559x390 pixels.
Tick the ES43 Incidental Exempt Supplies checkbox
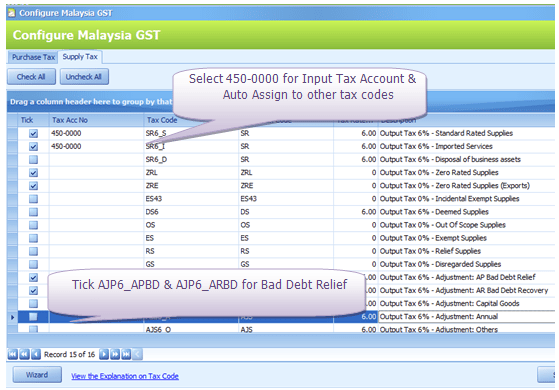click(33, 199)
